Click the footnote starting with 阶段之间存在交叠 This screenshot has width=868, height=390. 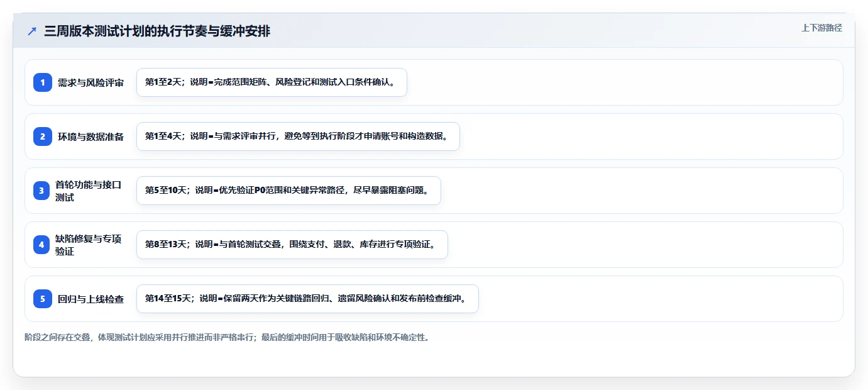coord(227,338)
